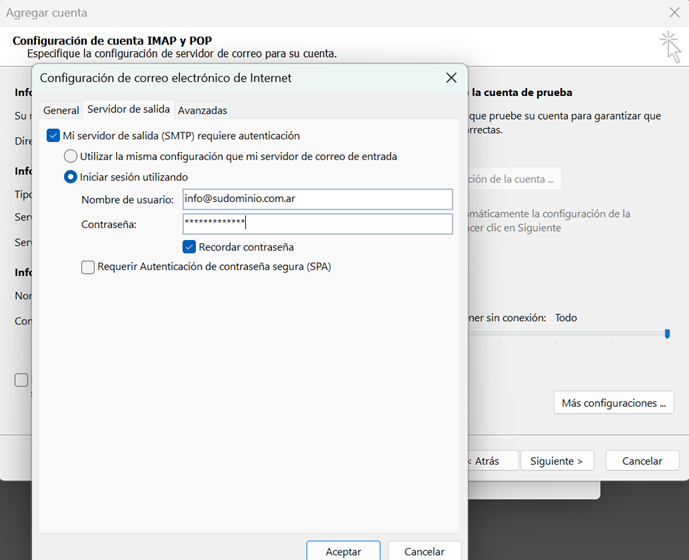Click the Nombre de usuario field
This screenshot has height=560, width=689.
[317, 199]
